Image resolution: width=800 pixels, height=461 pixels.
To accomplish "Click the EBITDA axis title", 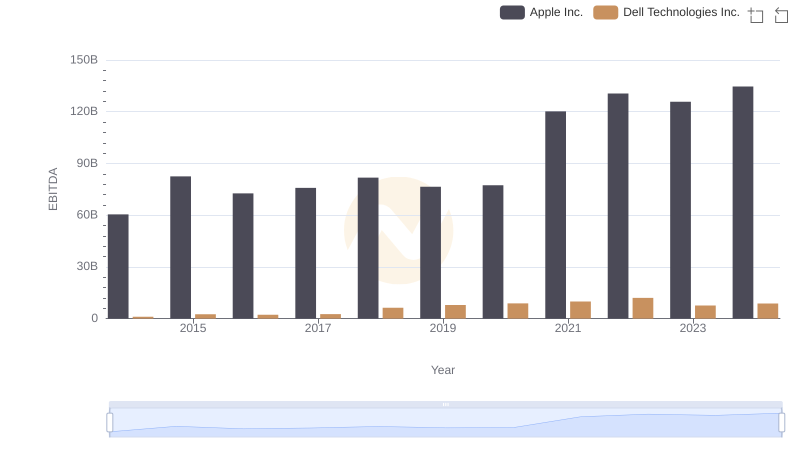I will pyautogui.click(x=53, y=189).
